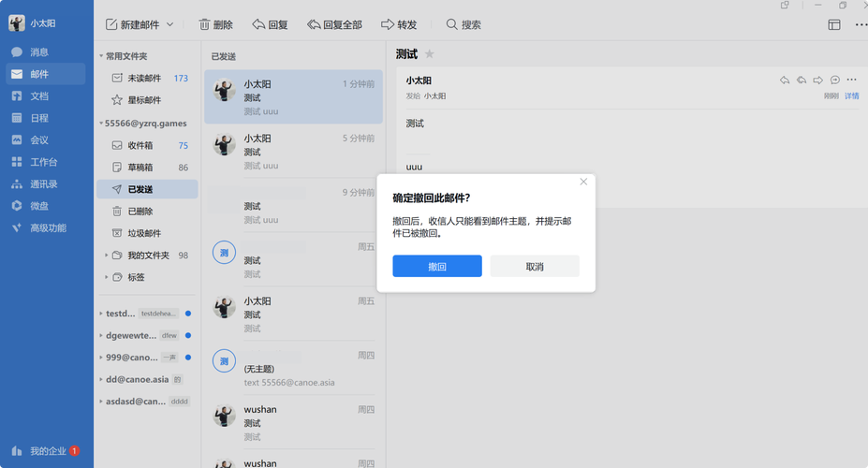Image resolution: width=868 pixels, height=468 pixels.
Task: Open the 星标邮件 folder
Action: pos(147,100)
